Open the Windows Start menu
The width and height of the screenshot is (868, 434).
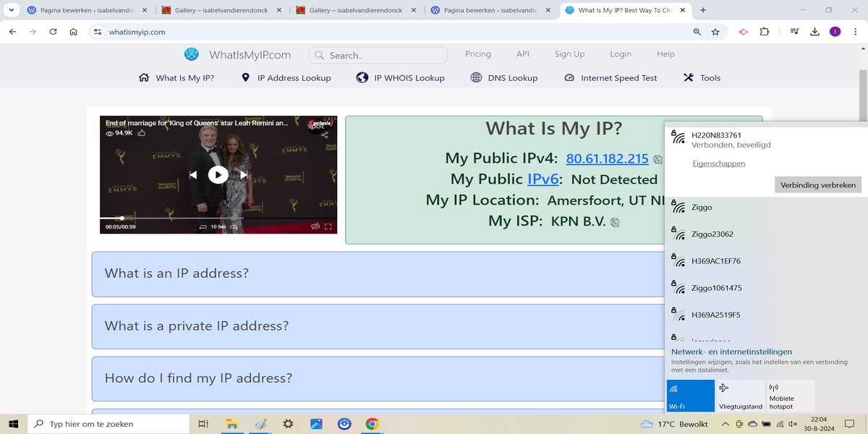pyautogui.click(x=12, y=424)
